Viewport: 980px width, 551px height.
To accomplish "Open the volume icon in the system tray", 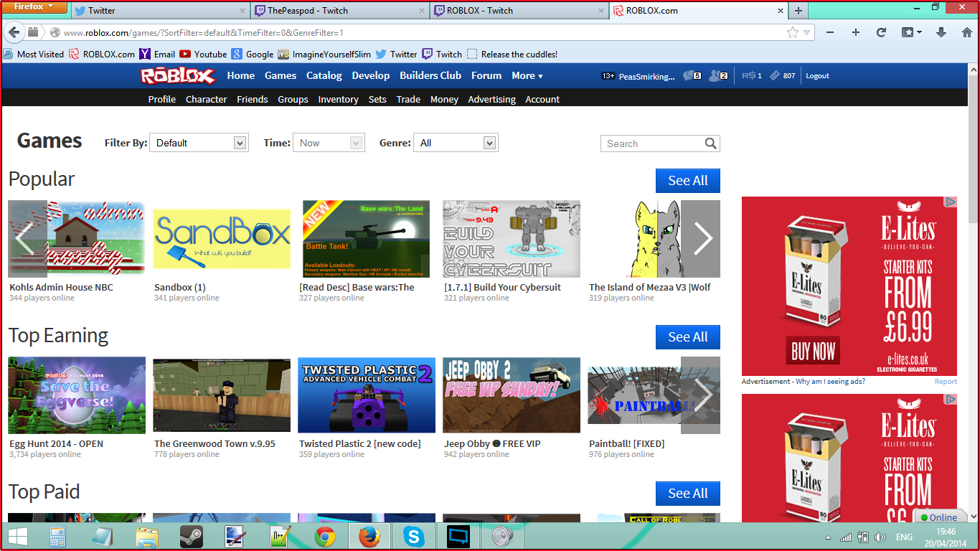I will tap(880, 537).
